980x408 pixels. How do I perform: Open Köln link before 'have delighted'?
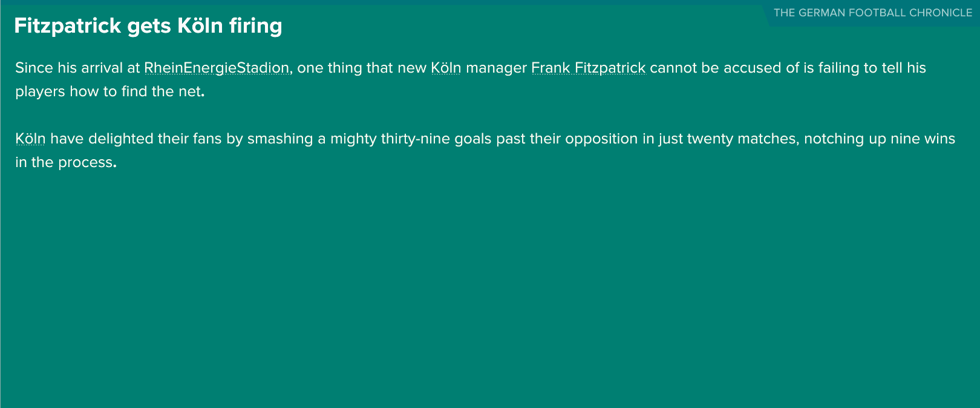coord(30,139)
